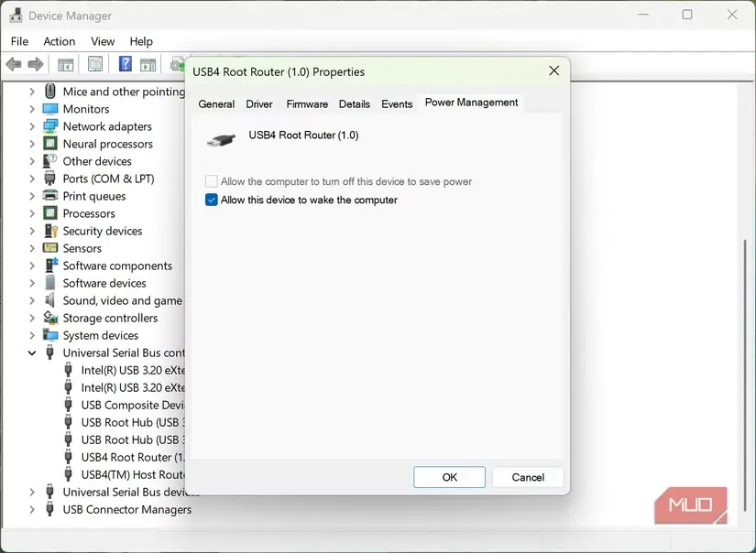The image size is (756, 553).
Task: Click the Storage controllers icon
Action: pos(50,318)
